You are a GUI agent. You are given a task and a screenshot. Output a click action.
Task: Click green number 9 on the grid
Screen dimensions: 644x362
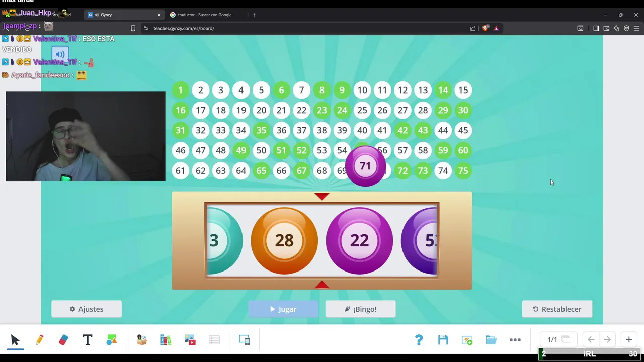coord(342,90)
